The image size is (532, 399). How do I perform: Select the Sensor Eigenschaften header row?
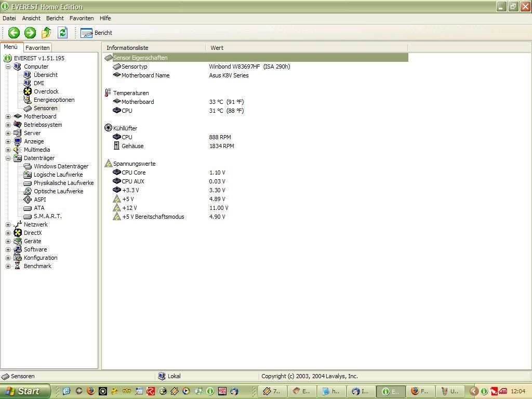(256, 58)
